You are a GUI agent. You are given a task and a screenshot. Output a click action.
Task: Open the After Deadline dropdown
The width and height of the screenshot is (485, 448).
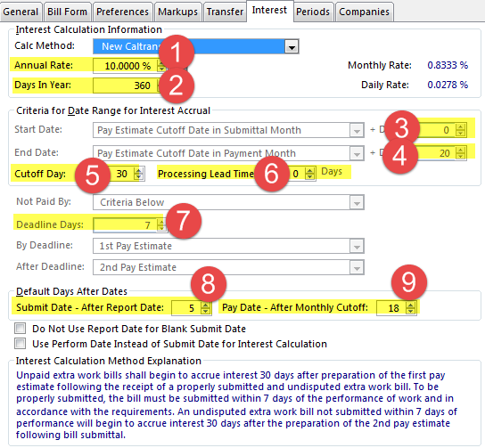[357, 267]
